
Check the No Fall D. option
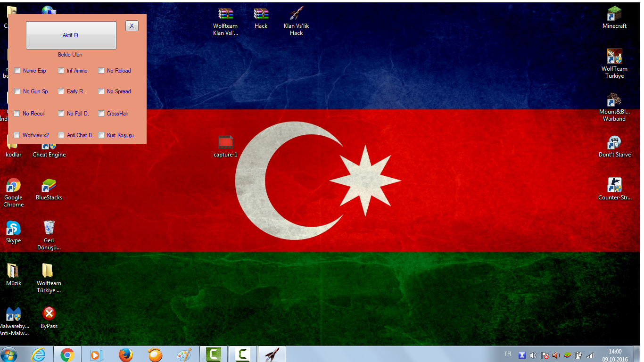coord(61,114)
